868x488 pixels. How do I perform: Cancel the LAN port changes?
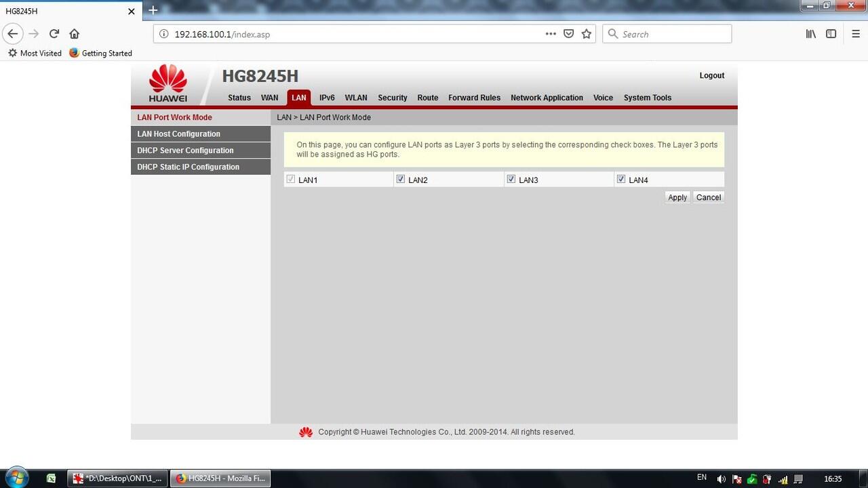pyautogui.click(x=709, y=197)
